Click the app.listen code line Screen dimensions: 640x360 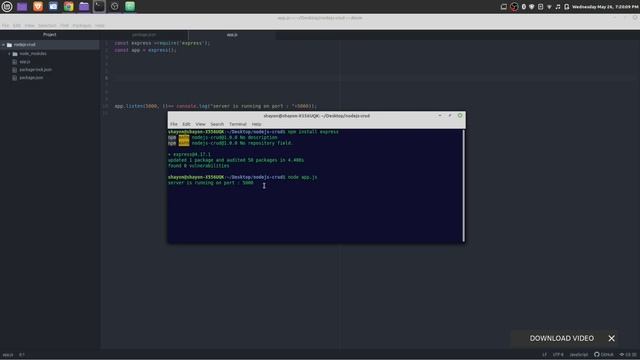pos(215,106)
